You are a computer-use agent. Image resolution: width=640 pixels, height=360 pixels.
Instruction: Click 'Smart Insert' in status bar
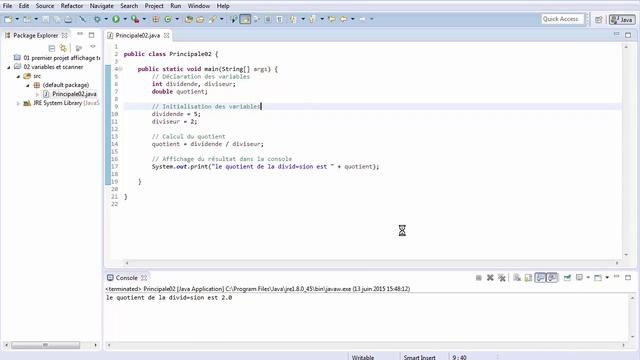tap(420, 357)
